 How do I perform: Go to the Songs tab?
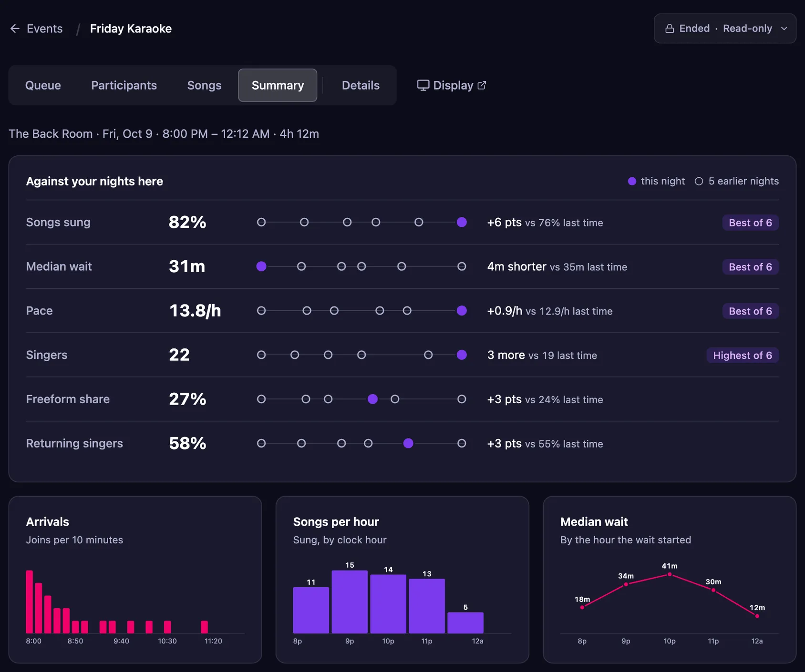click(204, 85)
